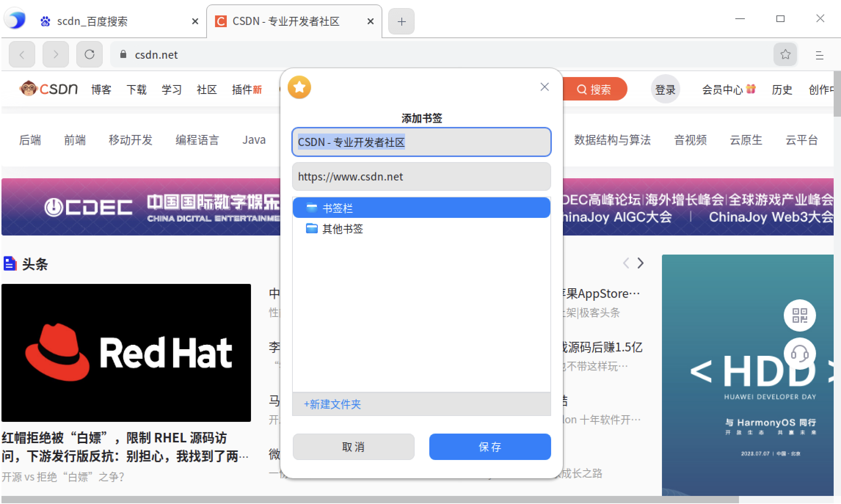Click the CSDN monkey logo
Screen dimensions: 841x504
click(48, 89)
